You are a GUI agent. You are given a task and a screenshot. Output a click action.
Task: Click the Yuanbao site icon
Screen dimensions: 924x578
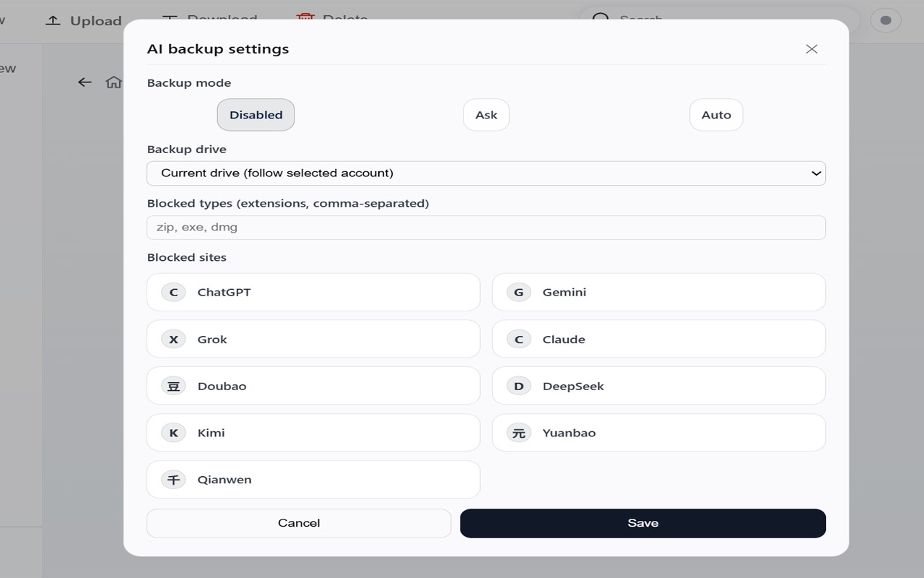518,433
